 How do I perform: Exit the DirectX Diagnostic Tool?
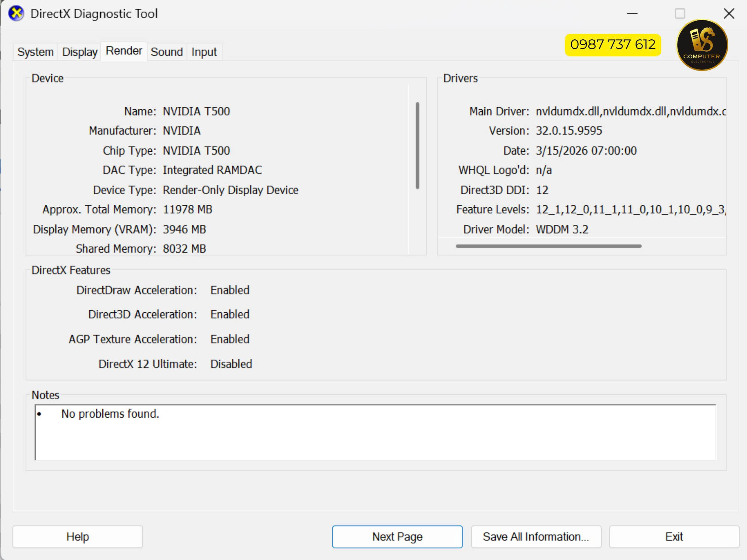coord(674,536)
